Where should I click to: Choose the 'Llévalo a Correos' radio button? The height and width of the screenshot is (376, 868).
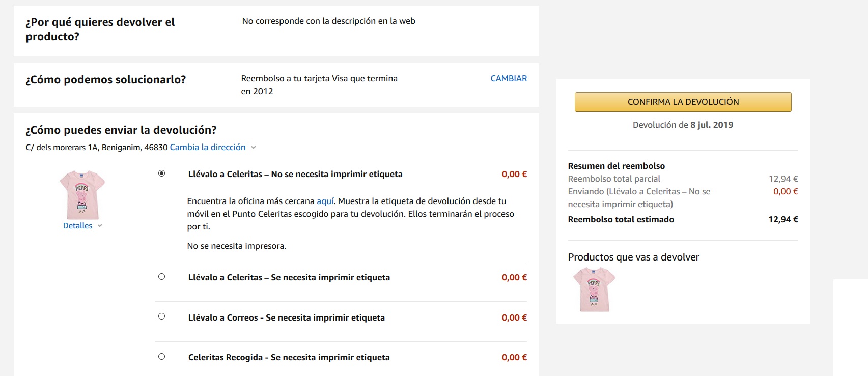[x=161, y=316]
